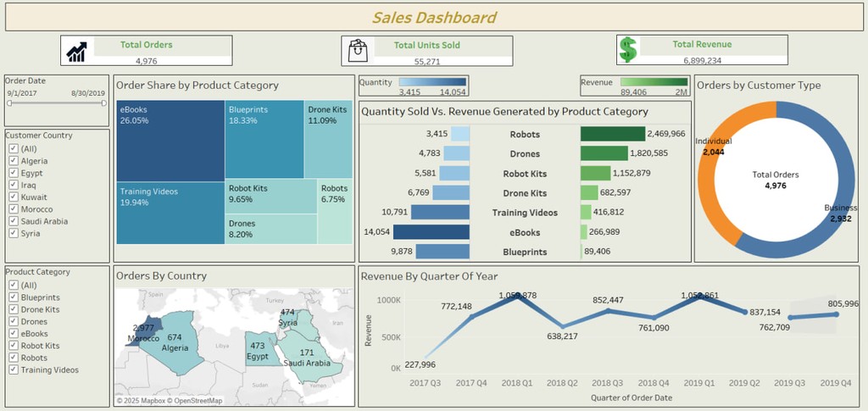
Task: Toggle the Kuwait country filter
Action: pyautogui.click(x=13, y=197)
